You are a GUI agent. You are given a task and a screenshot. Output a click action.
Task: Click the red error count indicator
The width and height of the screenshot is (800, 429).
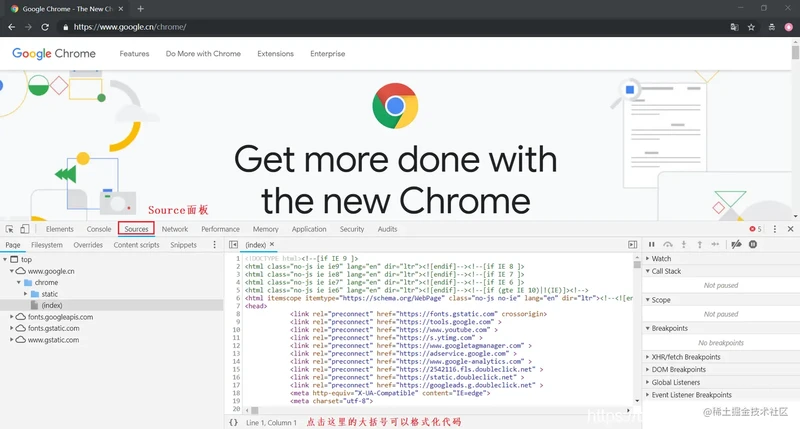click(x=755, y=229)
